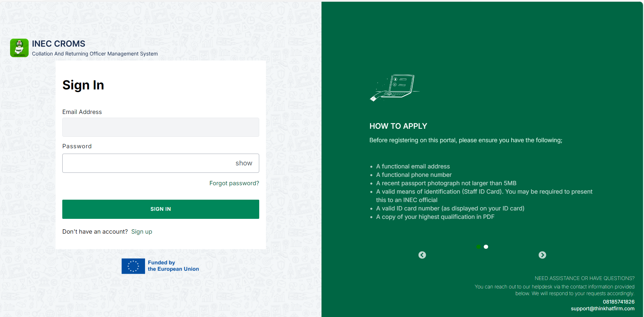Click the European Union flag logo
Screen dimensions: 644x317
click(133, 266)
